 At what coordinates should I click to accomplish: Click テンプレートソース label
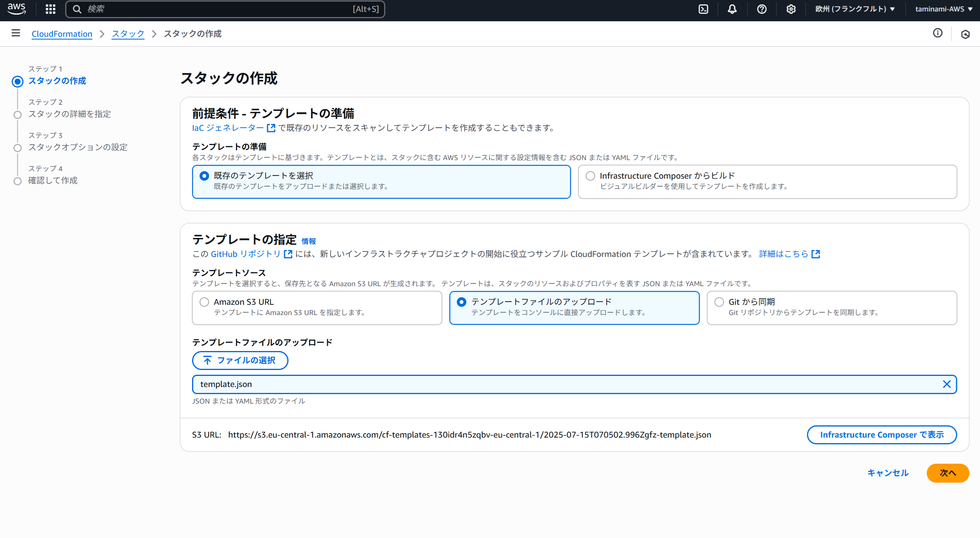point(229,273)
